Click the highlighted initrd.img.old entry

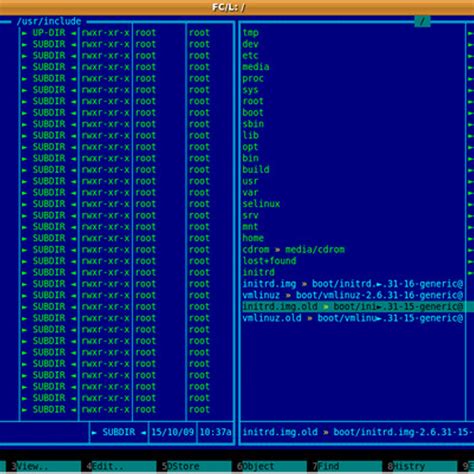(x=353, y=306)
